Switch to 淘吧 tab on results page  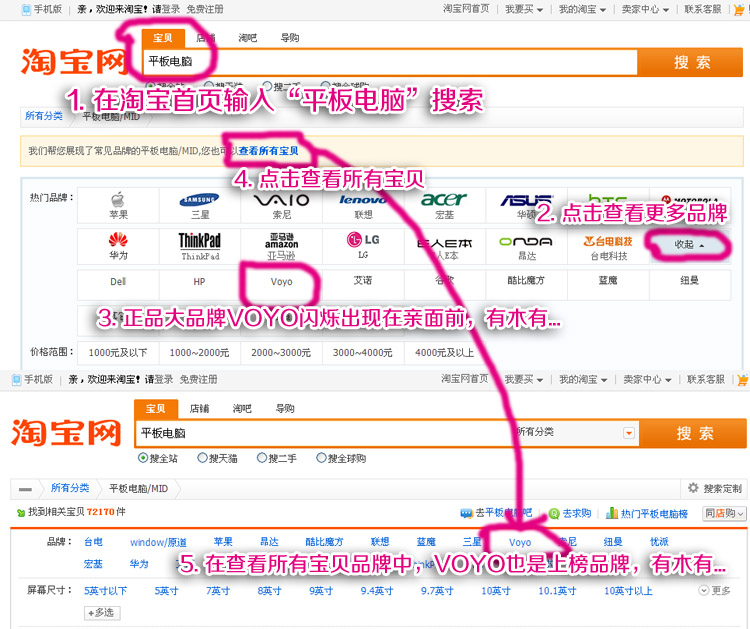click(x=242, y=408)
